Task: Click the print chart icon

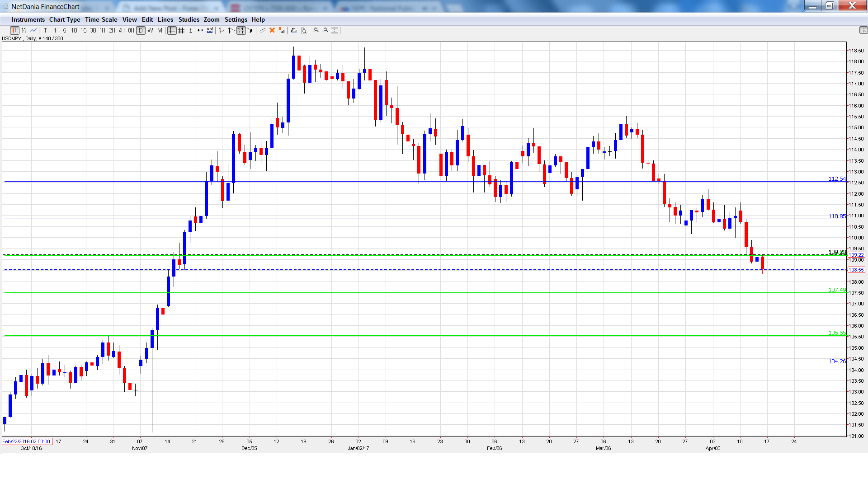Action: point(293,30)
